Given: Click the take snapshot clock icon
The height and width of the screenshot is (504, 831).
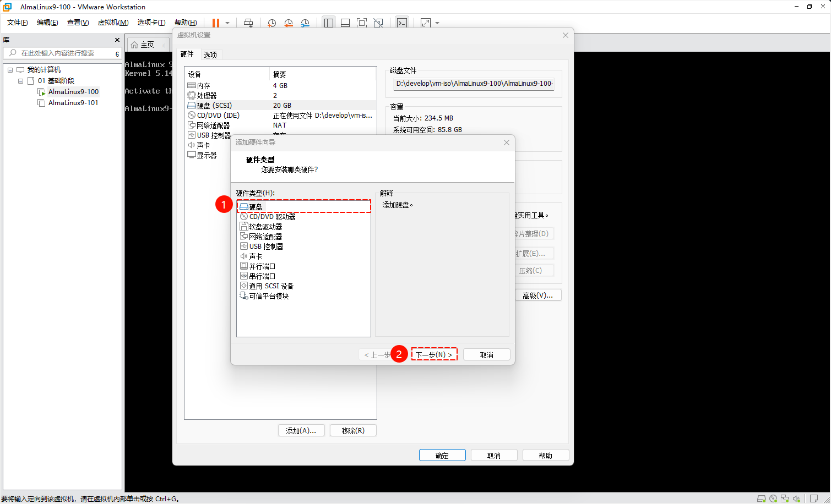Looking at the screenshot, I should pyautogui.click(x=271, y=23).
